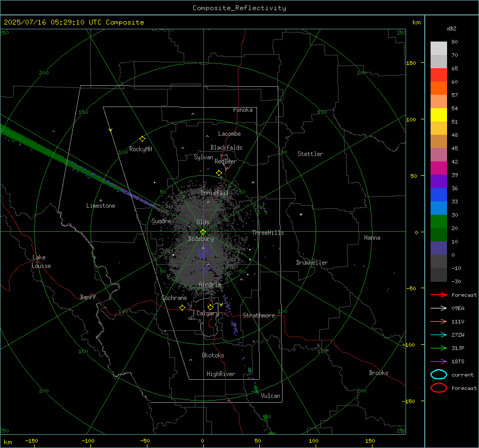Click the Blackfalds city label
Screen dimensions: 479x448
coord(226,148)
